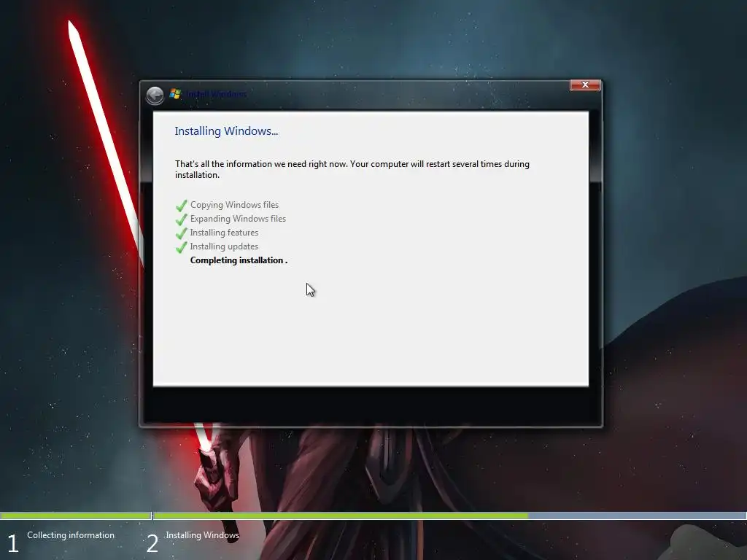Click the checkmark beside Expanding Windows files
Image resolution: width=747 pixels, height=560 pixels.
pyautogui.click(x=181, y=219)
